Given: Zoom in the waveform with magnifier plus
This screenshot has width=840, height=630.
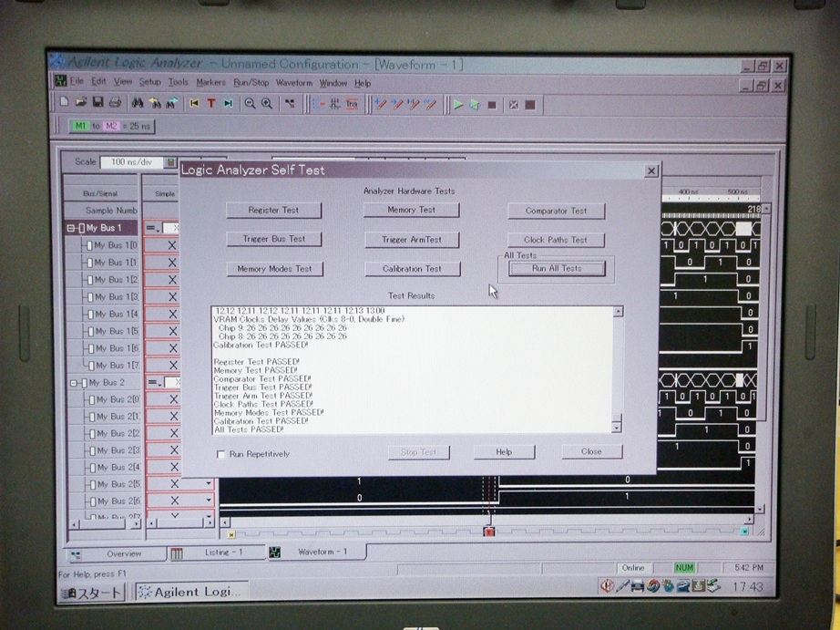Looking at the screenshot, I should tap(266, 104).
